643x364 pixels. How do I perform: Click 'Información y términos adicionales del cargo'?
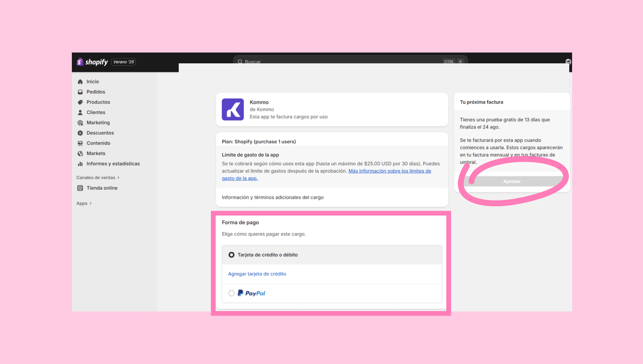coord(273,197)
